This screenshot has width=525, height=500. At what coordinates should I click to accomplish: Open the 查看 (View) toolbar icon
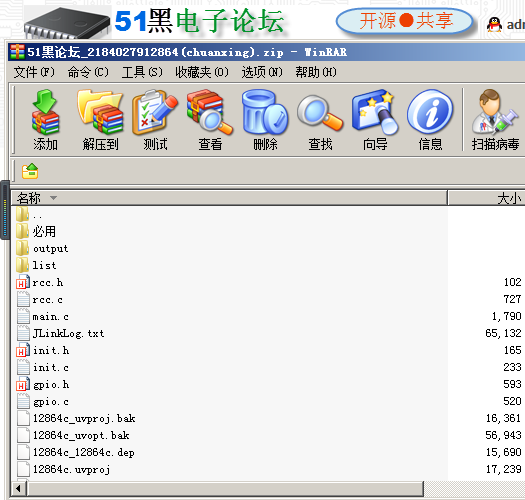(x=210, y=112)
